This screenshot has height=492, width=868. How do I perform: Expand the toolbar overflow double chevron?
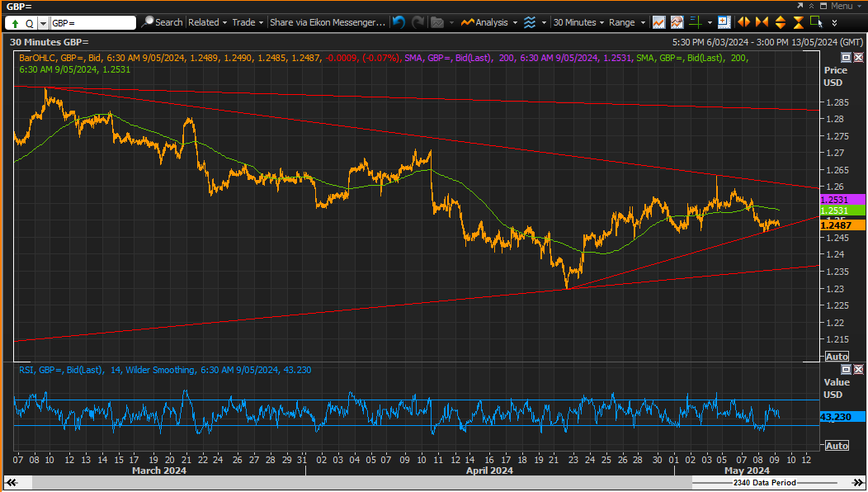834,23
